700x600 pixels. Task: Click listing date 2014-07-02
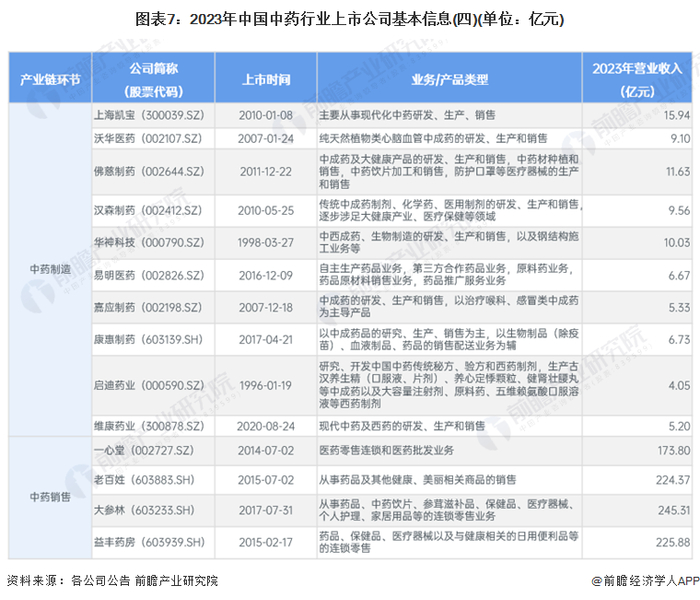point(266,450)
